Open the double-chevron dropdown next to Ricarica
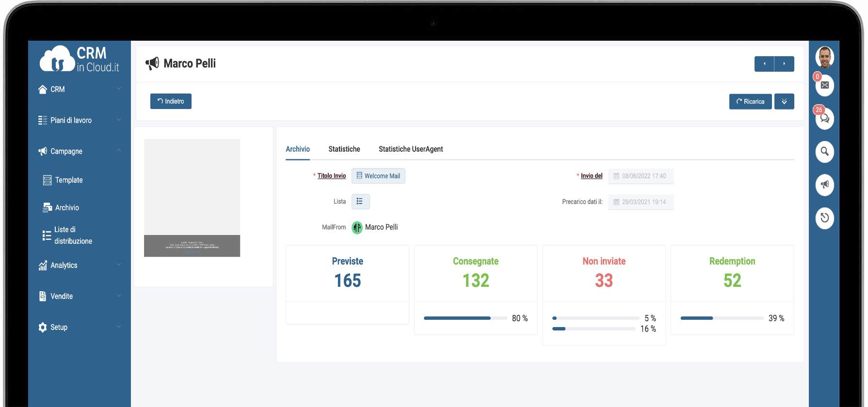 tap(784, 101)
